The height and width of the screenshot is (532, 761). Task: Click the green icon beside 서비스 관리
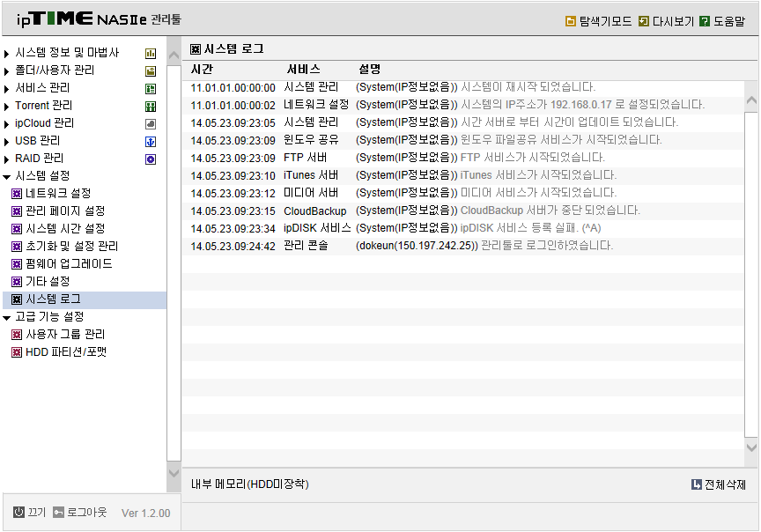point(151,89)
